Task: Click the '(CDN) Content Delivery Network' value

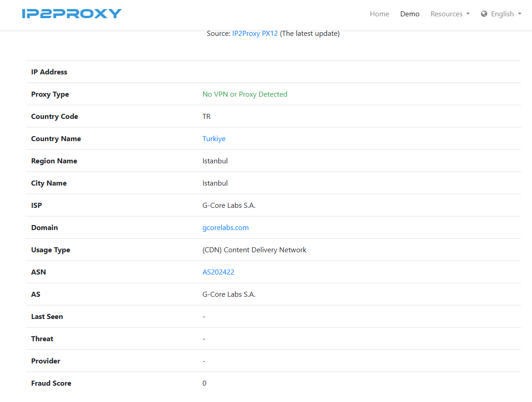Action: (x=254, y=250)
